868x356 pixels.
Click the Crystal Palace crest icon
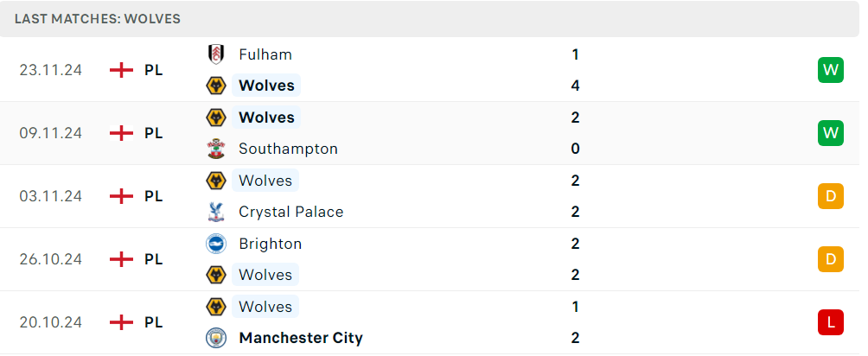[x=215, y=212]
